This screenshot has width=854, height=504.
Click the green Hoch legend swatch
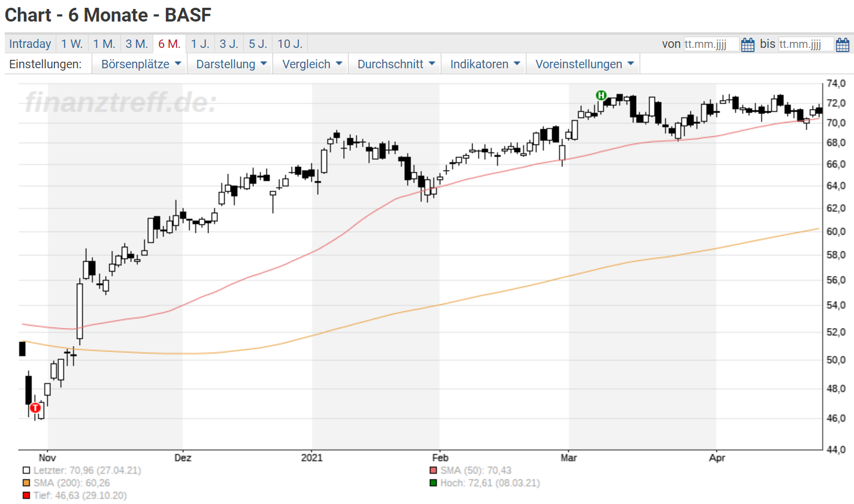click(x=434, y=483)
